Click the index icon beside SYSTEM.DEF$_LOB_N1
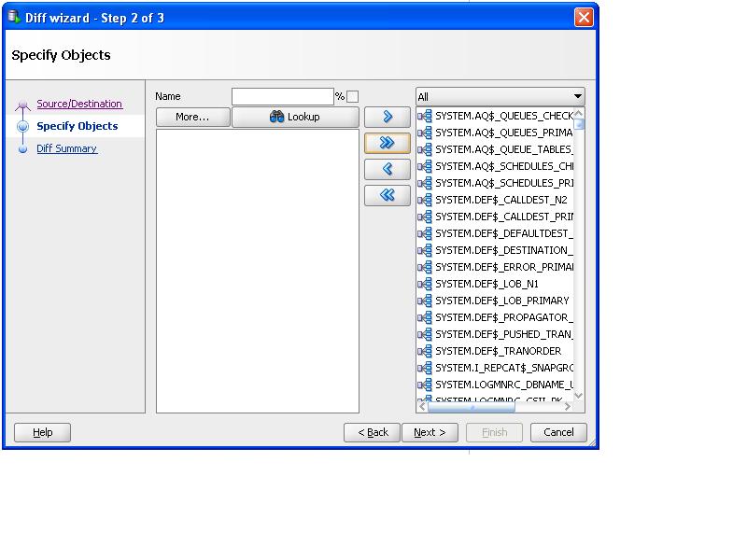Viewport: 747px width, 560px height. (425, 284)
